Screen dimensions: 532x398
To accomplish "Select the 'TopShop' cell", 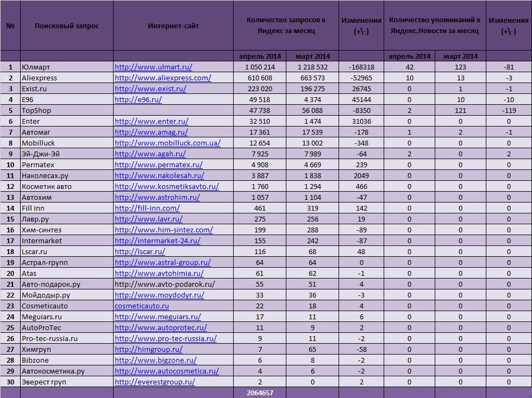I will pyautogui.click(x=67, y=111).
